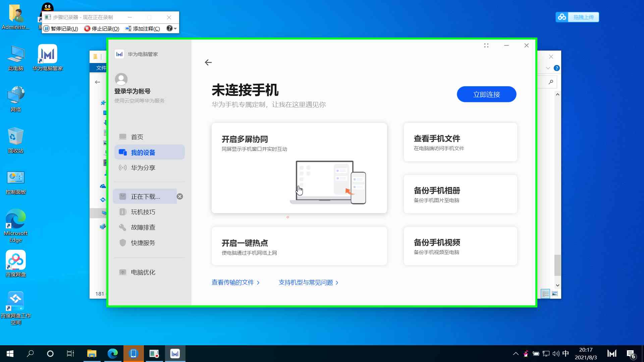Select 我的设备 in the sidebar
This screenshot has width=644, height=362.
[143, 153]
